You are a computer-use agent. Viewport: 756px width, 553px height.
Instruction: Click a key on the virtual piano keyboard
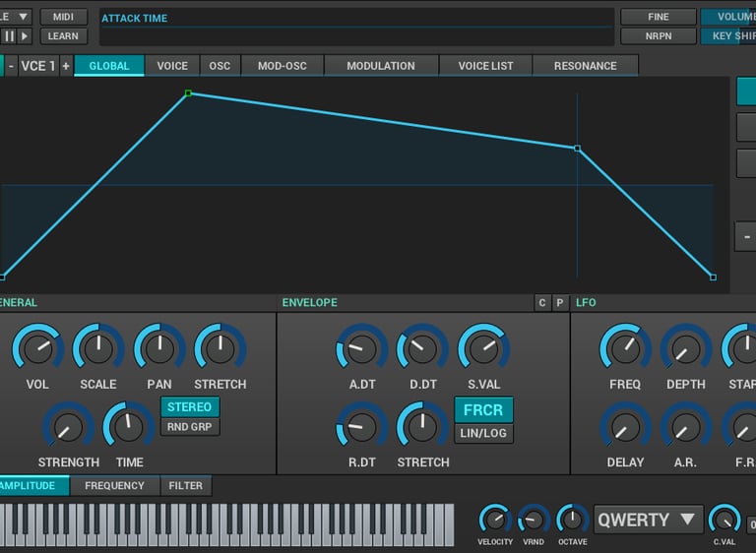click(226, 525)
